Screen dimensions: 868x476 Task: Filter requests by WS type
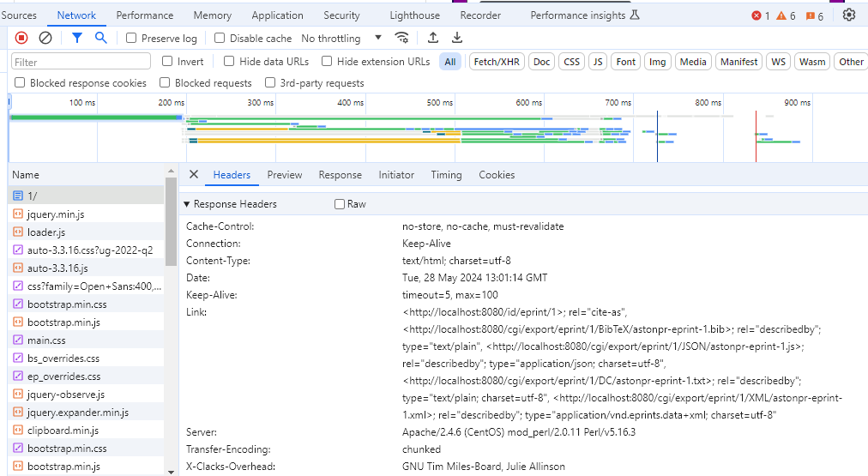point(778,62)
